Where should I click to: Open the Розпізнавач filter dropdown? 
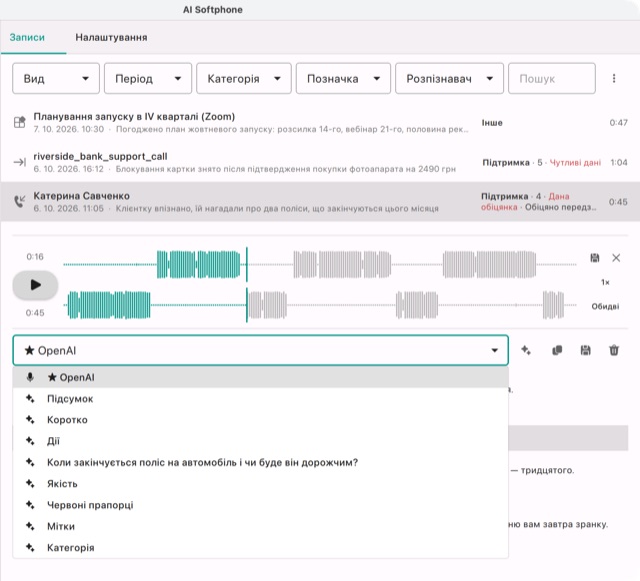pos(449,78)
